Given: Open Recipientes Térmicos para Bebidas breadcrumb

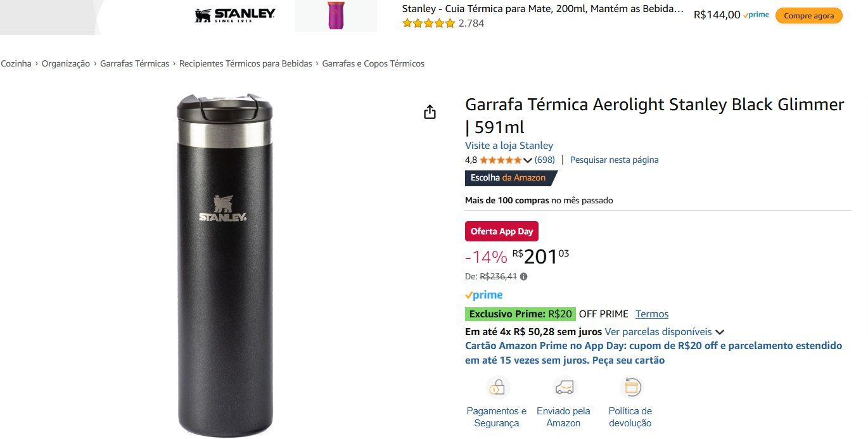Looking at the screenshot, I should 246,63.
